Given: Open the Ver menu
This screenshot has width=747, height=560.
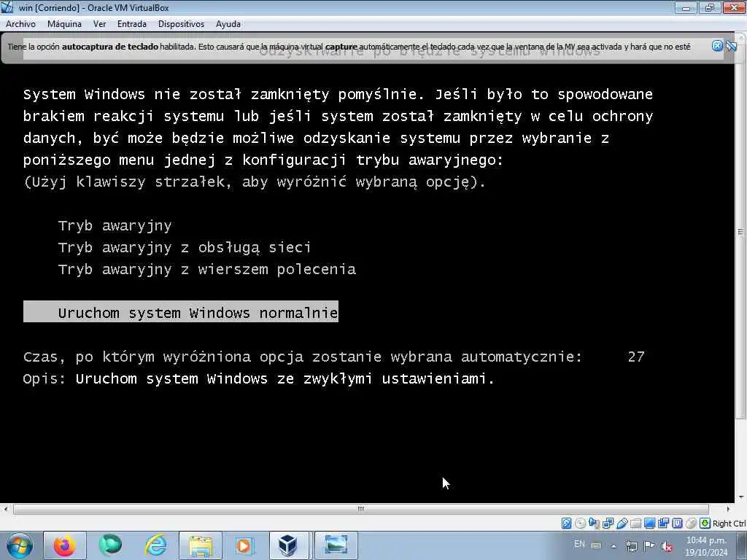Looking at the screenshot, I should pyautogui.click(x=99, y=24).
